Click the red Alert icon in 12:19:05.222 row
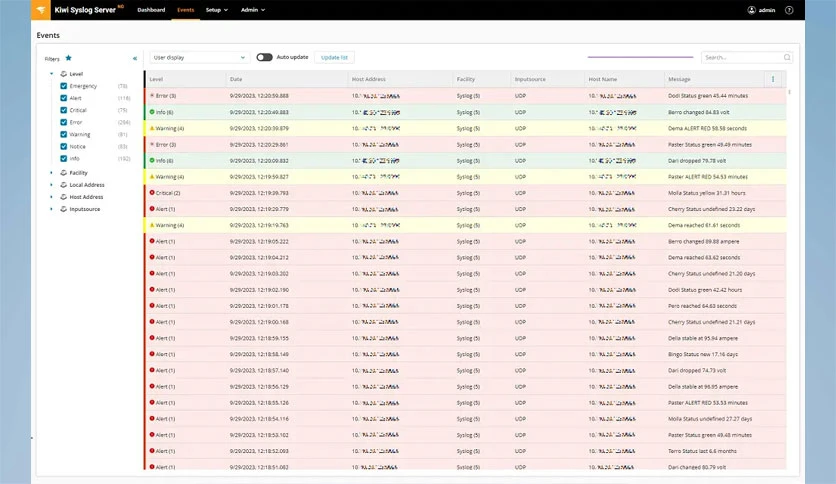Image resolution: width=836 pixels, height=484 pixels. pos(152,241)
